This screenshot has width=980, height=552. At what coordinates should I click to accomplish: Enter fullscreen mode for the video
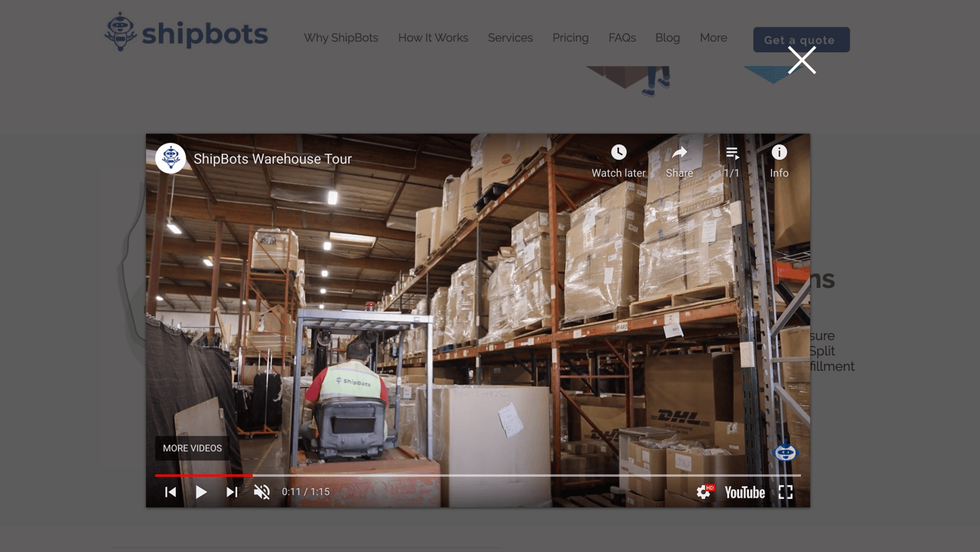pyautogui.click(x=785, y=492)
